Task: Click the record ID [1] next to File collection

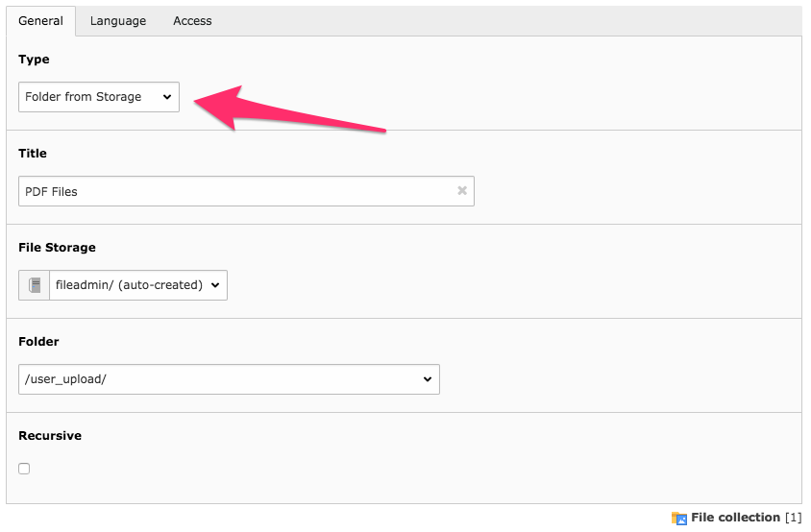Action: click(x=793, y=518)
